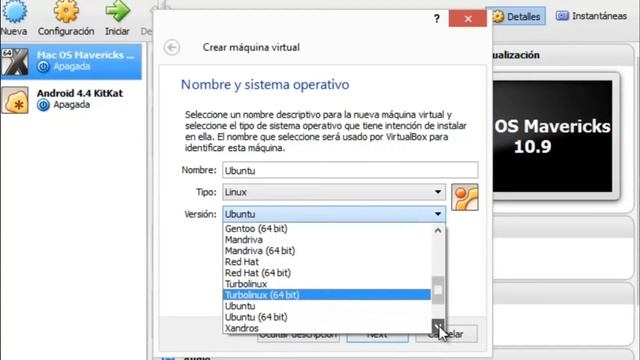Select the Mac OS Mavericks machine
This screenshot has height=360, width=640.
click(71, 61)
